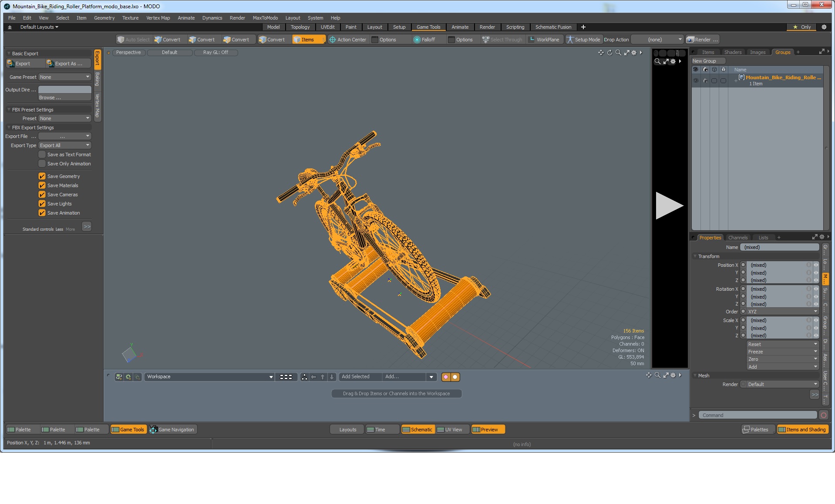Click the schematic left arrow icon
This screenshot has width=835, height=504.
(313, 377)
